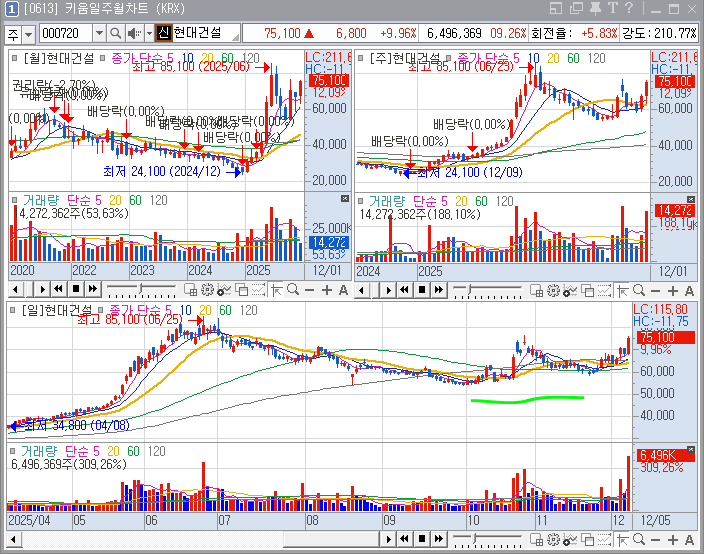704x554 pixels.
Task: Search stock with the magnifier next to code
Action: pyautogui.click(x=115, y=33)
